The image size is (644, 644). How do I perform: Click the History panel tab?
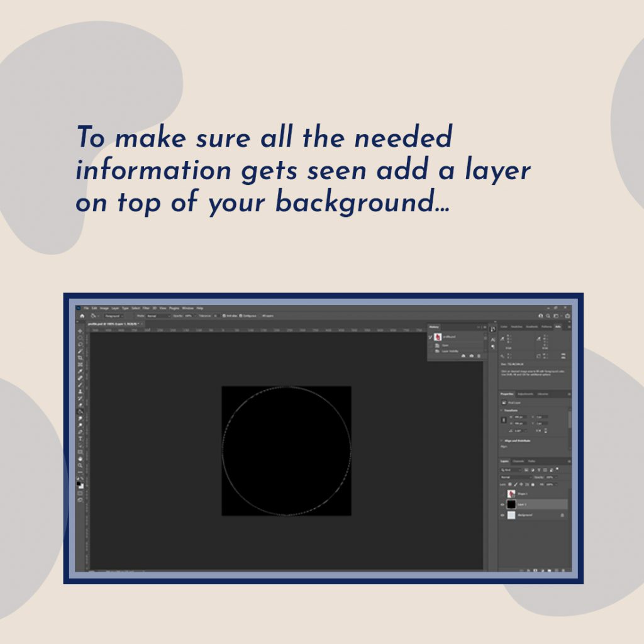434,327
